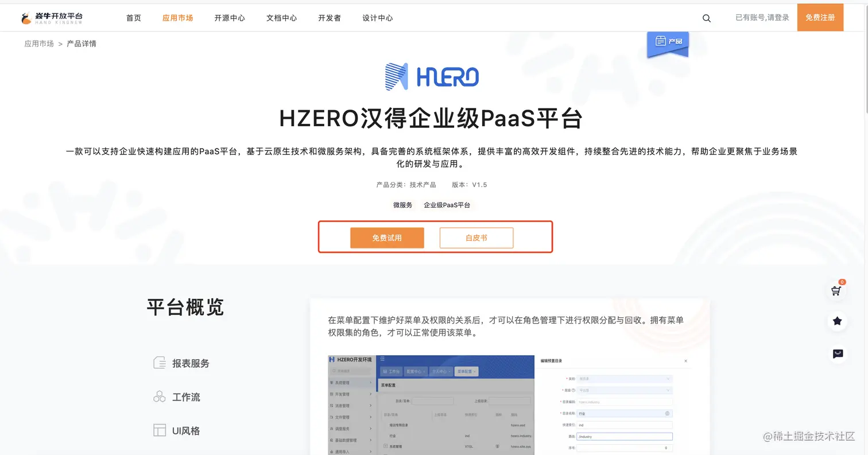Click the orange 免费注册 button

[820, 17]
